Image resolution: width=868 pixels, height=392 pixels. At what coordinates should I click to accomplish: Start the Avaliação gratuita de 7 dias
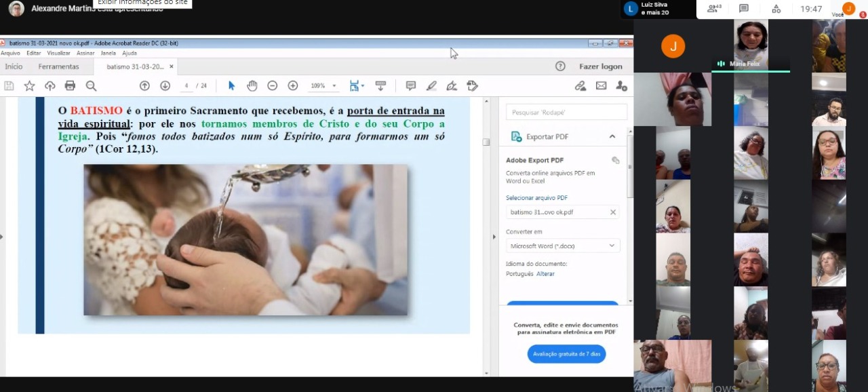(566, 354)
